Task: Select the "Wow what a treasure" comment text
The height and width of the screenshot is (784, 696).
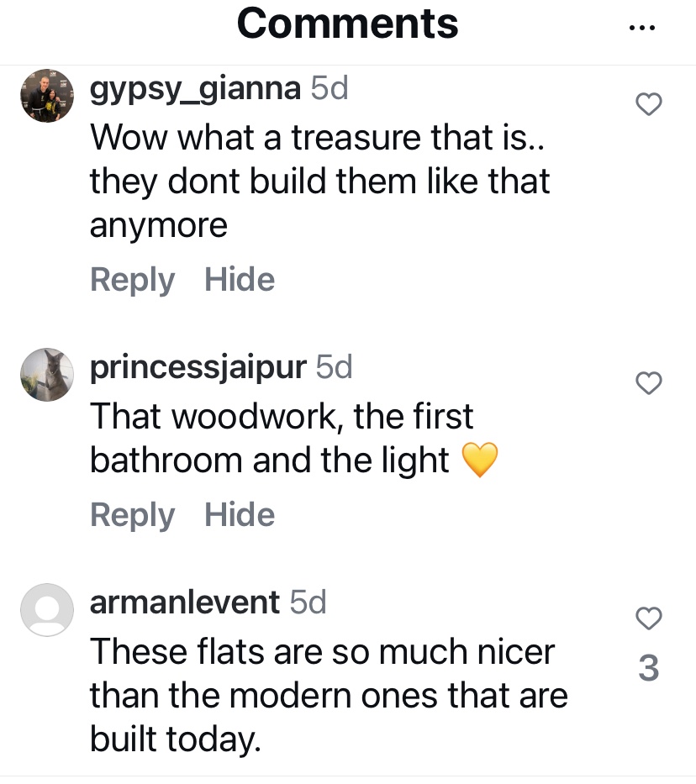Action: (319, 182)
